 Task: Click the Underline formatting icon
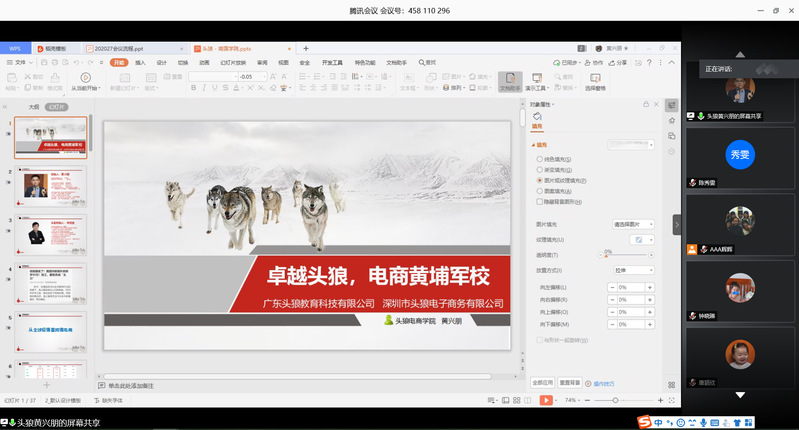coord(215,88)
